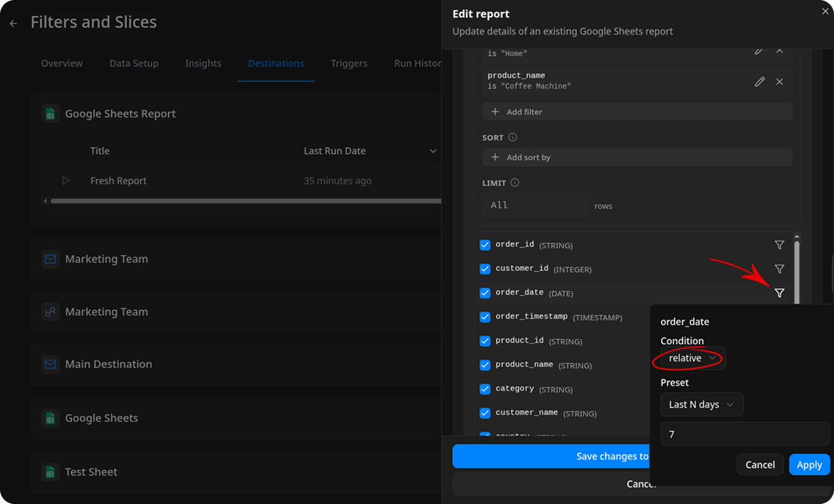Click the product_name filter row text
Screen dimensions: 834x504
(529, 81)
